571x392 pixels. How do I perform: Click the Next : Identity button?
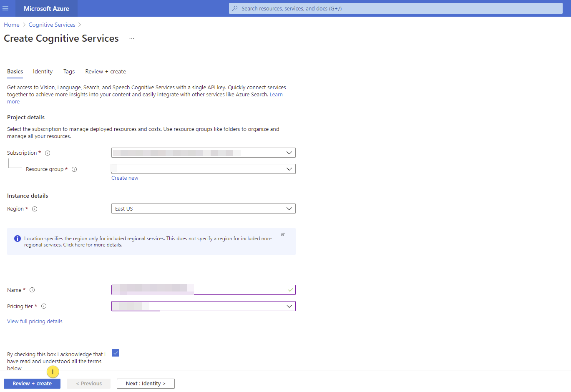[x=146, y=384]
